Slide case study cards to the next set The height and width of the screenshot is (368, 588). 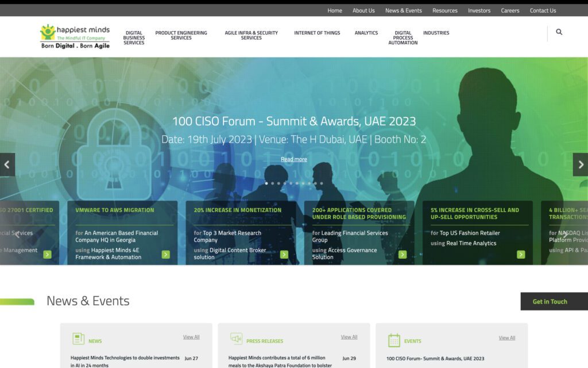[565, 235]
